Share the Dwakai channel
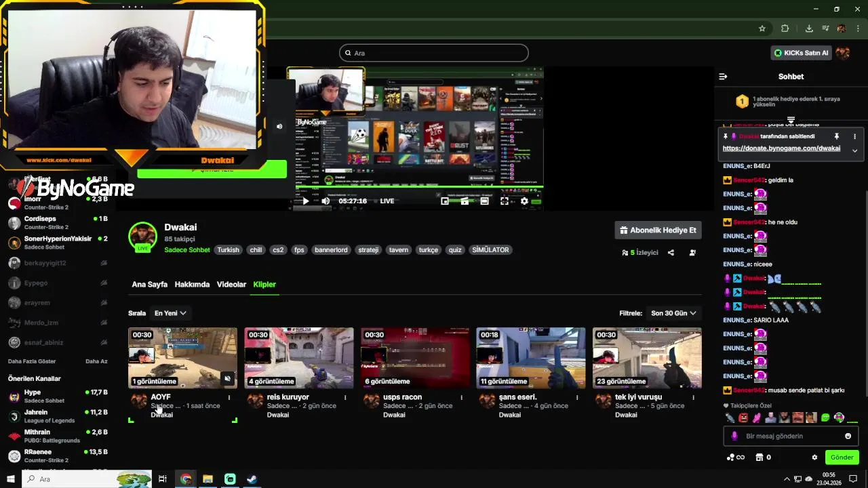 (x=671, y=253)
